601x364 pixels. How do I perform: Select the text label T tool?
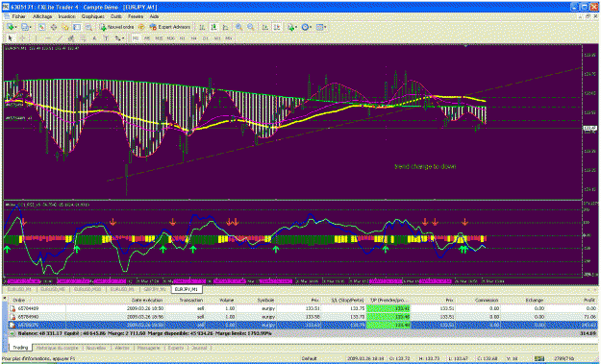tap(106, 38)
